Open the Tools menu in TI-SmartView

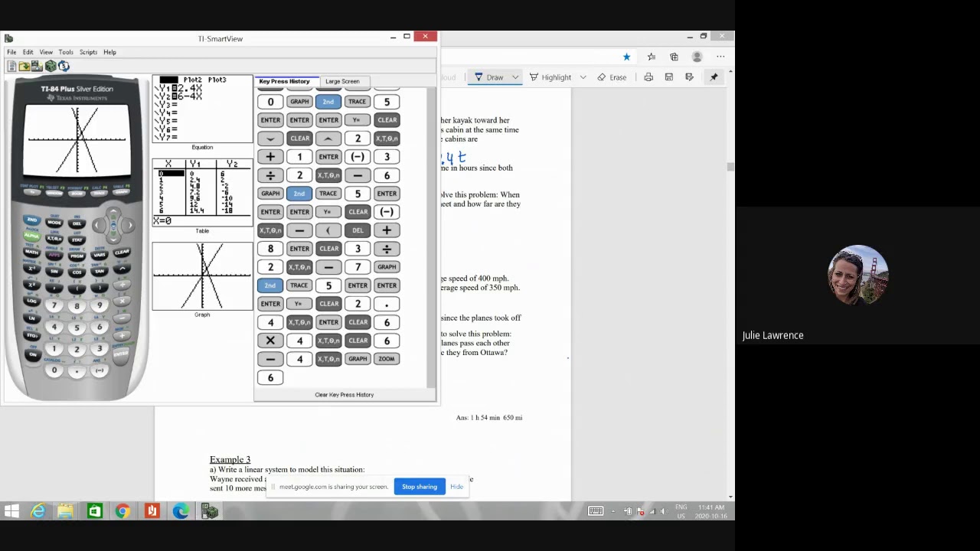point(66,52)
